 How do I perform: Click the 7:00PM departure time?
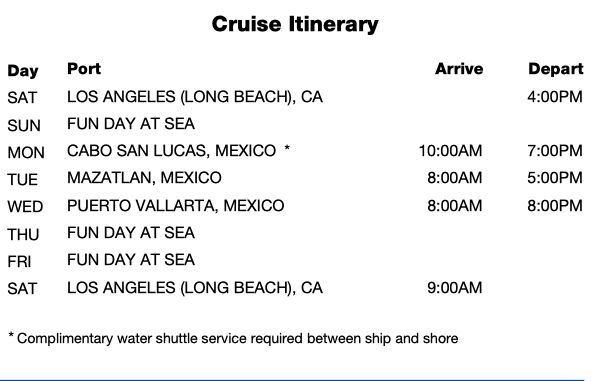click(555, 151)
